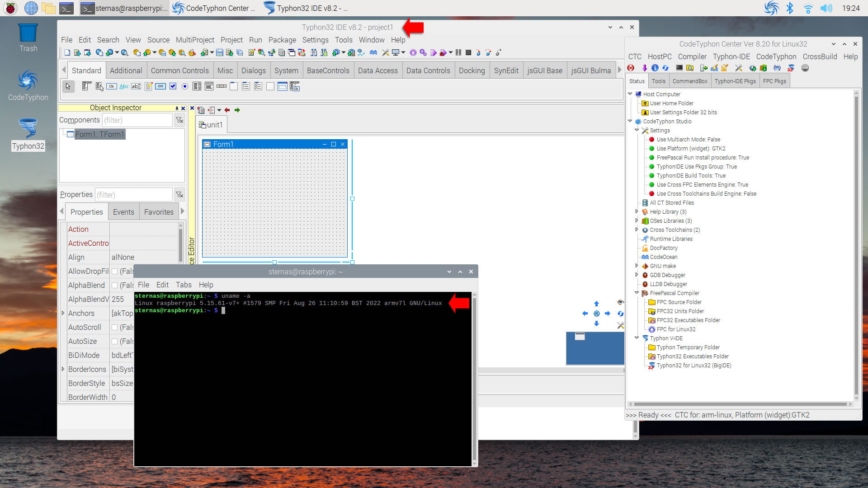
Task: Expand the Cross Toolchains (2) node
Action: [637, 230]
